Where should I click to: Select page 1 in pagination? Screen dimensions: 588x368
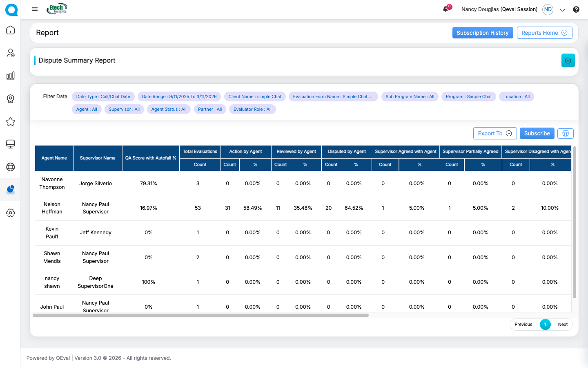point(545,324)
